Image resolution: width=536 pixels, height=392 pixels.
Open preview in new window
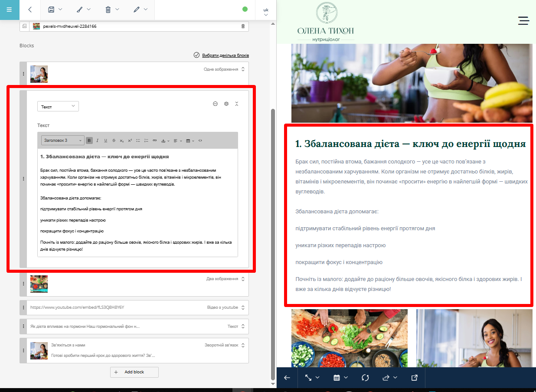(414, 378)
